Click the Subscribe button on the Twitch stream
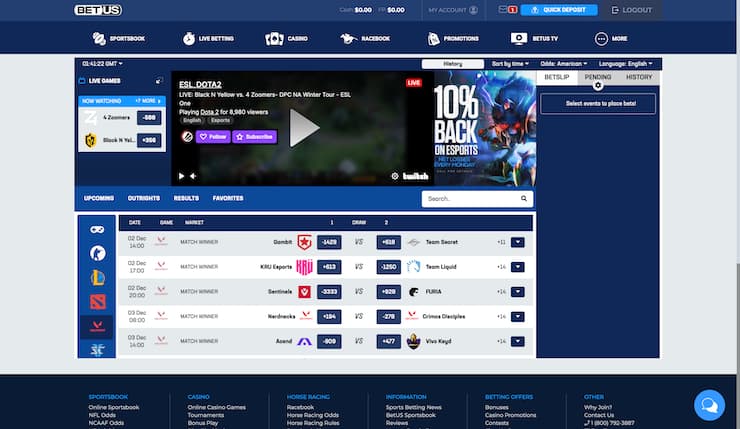The height and width of the screenshot is (429, 740). [x=254, y=136]
